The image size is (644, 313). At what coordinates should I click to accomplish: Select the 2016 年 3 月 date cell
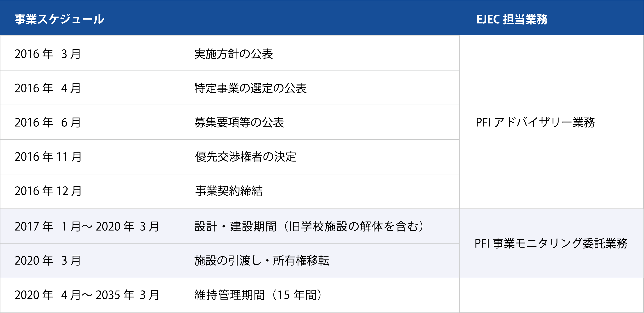pos(48,54)
